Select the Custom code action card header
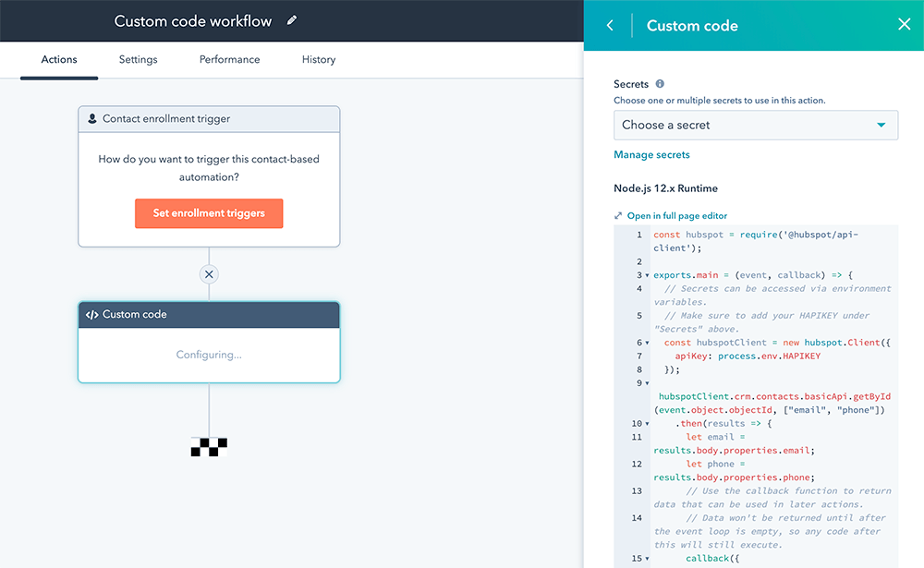This screenshot has width=924, height=568. 209,315
